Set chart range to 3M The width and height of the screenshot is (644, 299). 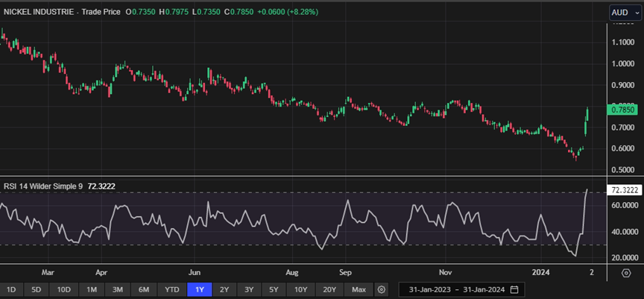click(118, 289)
